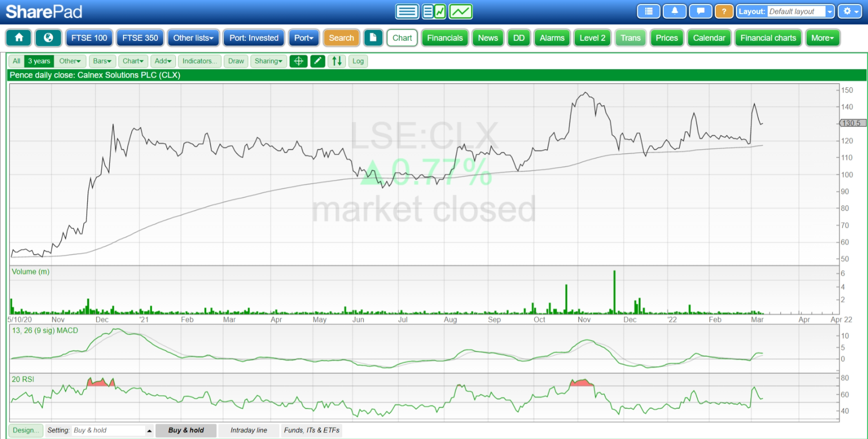Viewport: 868px width, 439px height.
Task: Select the Funds, ITs & ETFs setting
Action: (x=312, y=430)
